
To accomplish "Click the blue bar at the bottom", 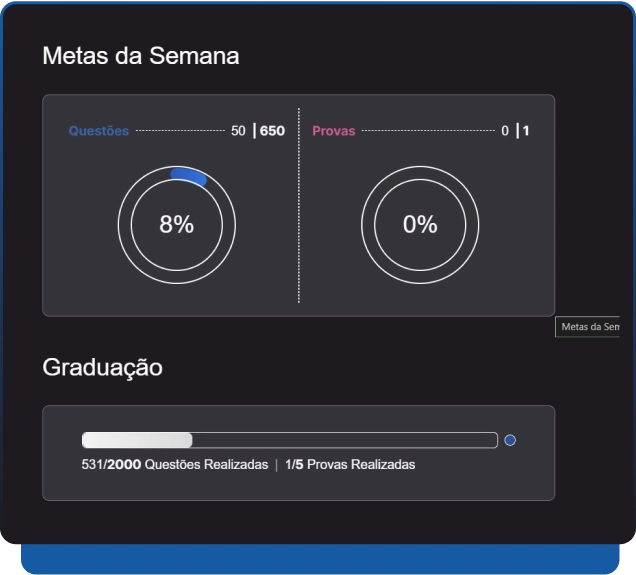I will (x=318, y=560).
